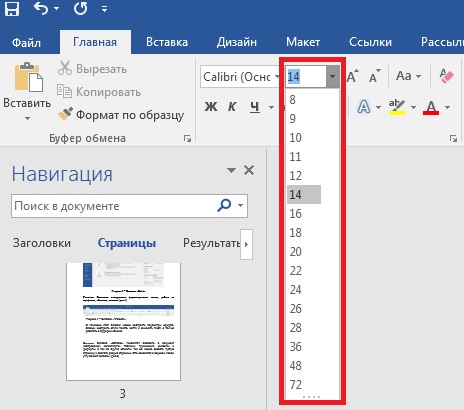Open the Aa change case menu
The width and height of the screenshot is (464, 410).
pos(408,76)
